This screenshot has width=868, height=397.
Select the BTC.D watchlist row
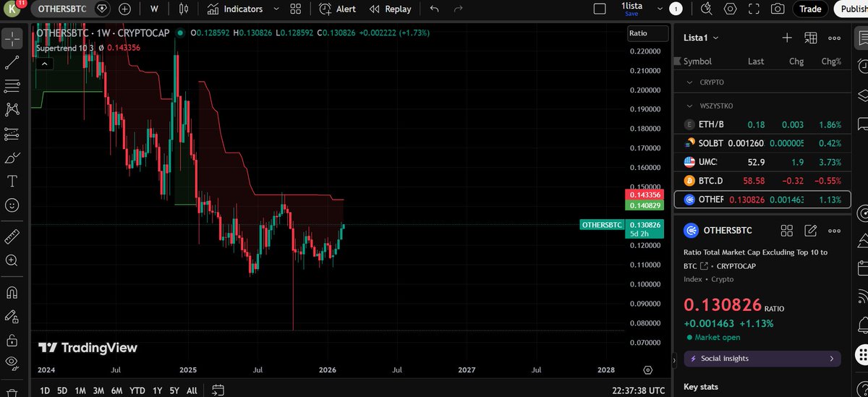[x=762, y=179]
